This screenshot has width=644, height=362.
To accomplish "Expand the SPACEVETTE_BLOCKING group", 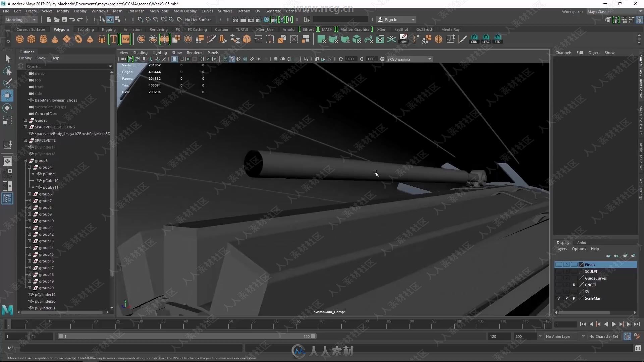I will coord(25,127).
